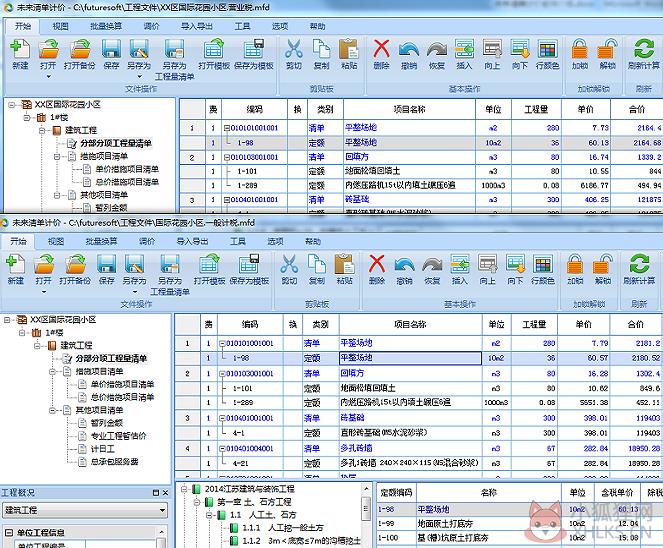This screenshot has height=548, width=663.
Task: Collapse row 010401004001 in lower window table
Action: [x=222, y=449]
